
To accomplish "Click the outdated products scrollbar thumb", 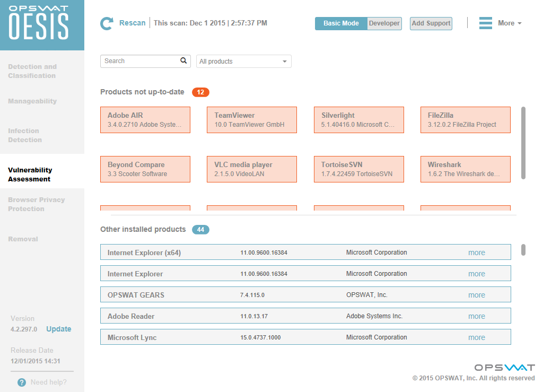I will (523, 143).
